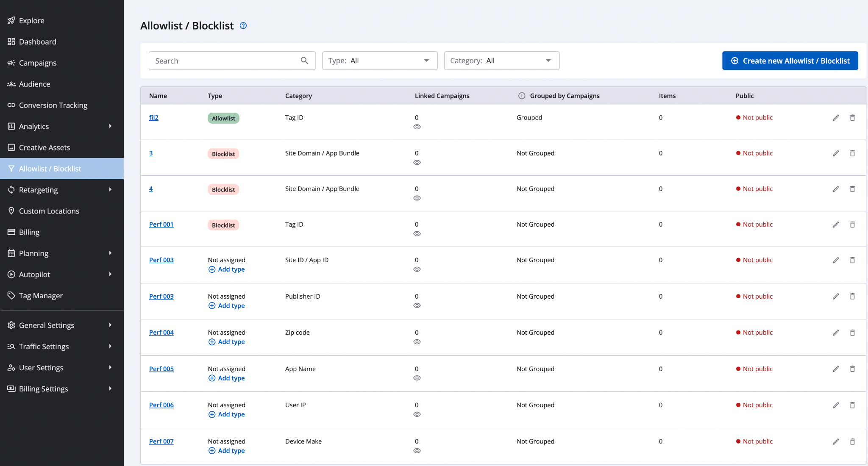
Task: Edit the Perf 003 Site ID row
Action: click(x=836, y=260)
